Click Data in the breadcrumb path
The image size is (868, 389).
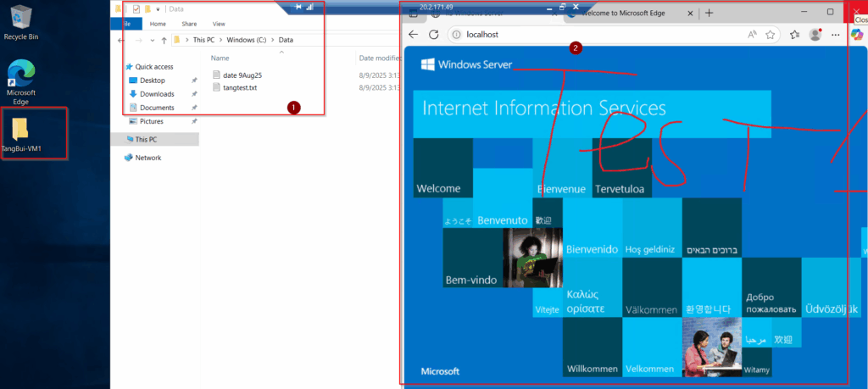(286, 40)
